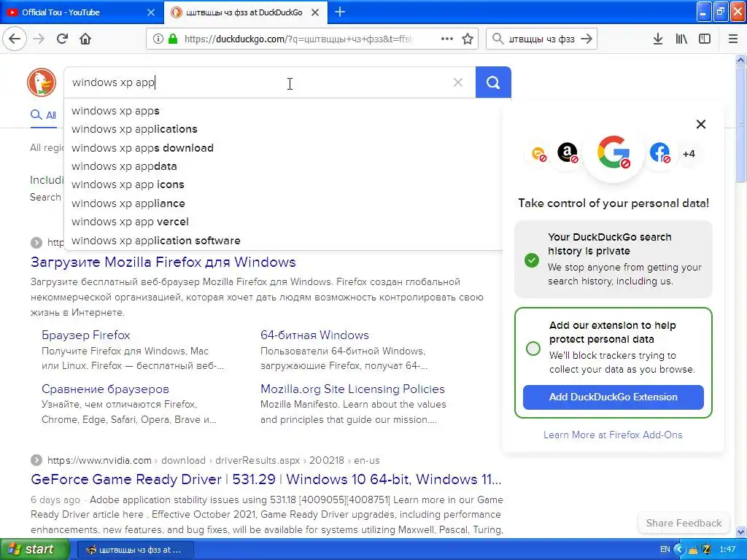Open Learn More at Firefox Add-Ons link

pyautogui.click(x=613, y=435)
